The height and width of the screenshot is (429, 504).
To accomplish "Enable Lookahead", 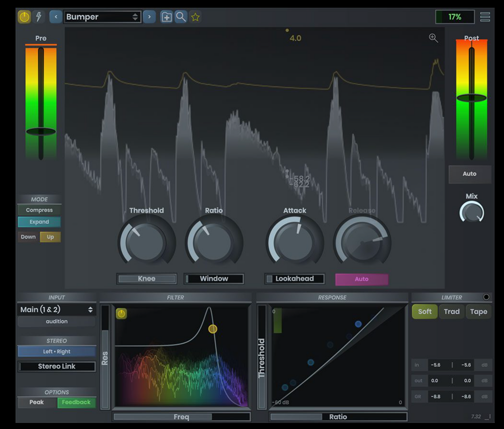I will pos(294,279).
